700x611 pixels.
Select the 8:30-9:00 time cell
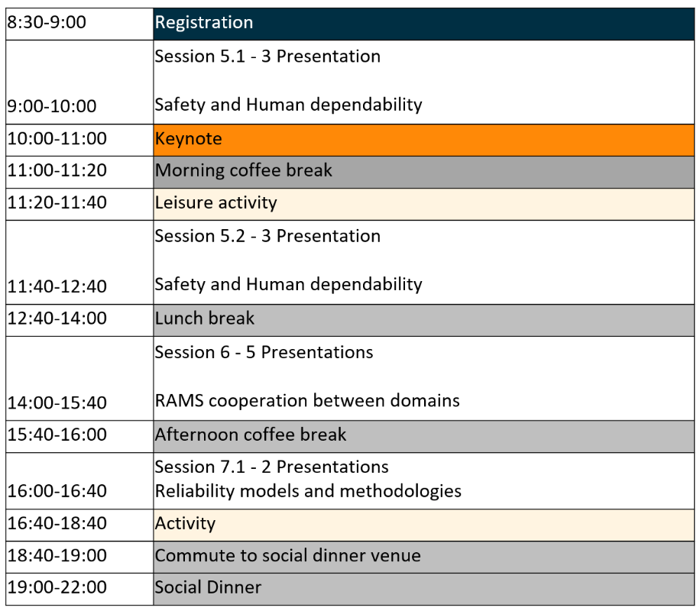[79, 23]
